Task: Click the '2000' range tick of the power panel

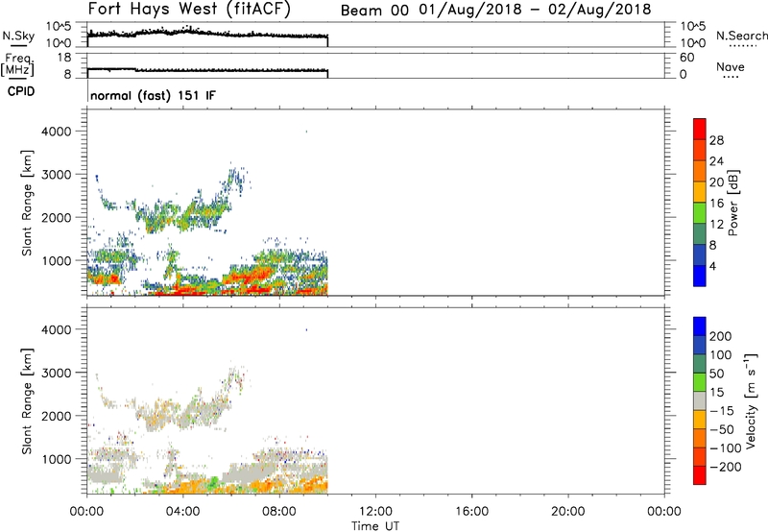Action: (x=57, y=217)
